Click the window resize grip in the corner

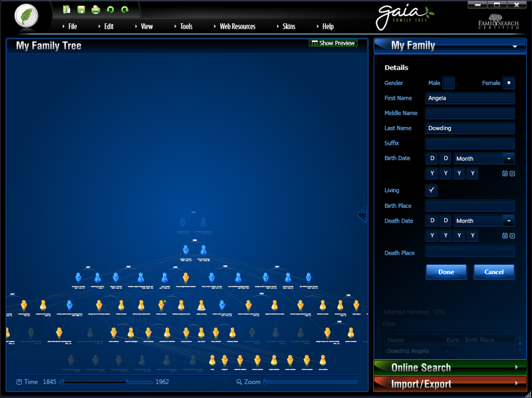point(528,394)
